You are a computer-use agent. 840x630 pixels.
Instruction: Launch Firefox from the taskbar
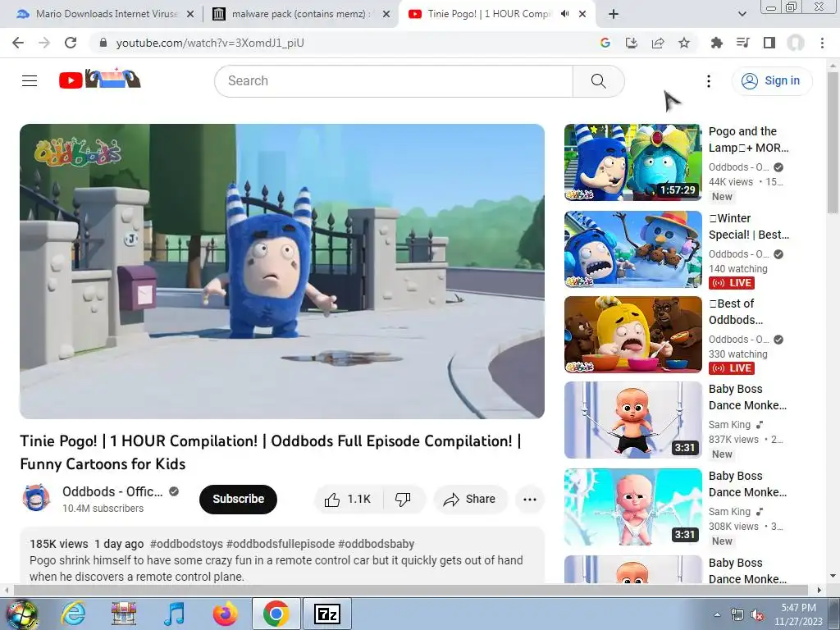click(225, 614)
